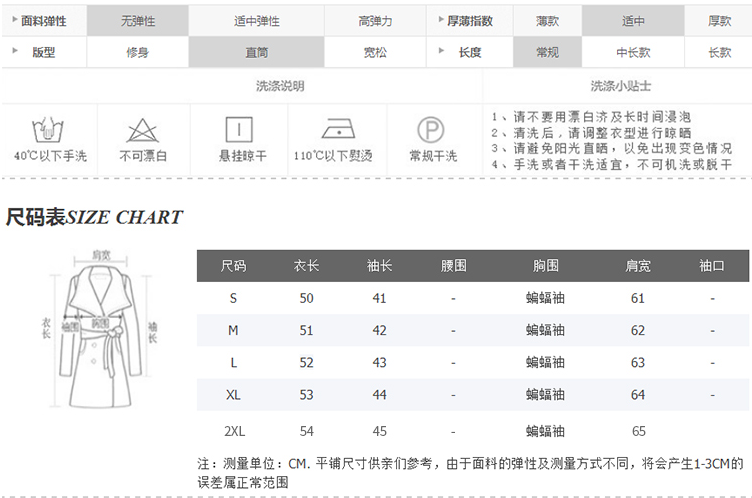Click sleeve length value 45
The width and height of the screenshot is (752, 498).
coord(379,431)
